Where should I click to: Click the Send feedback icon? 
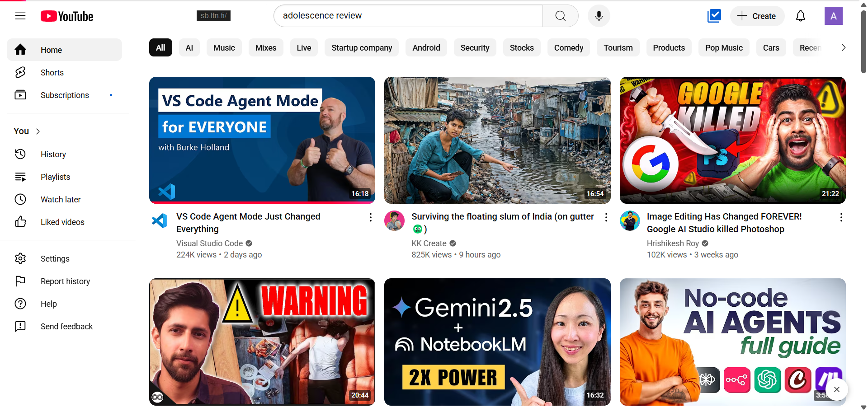(x=20, y=326)
